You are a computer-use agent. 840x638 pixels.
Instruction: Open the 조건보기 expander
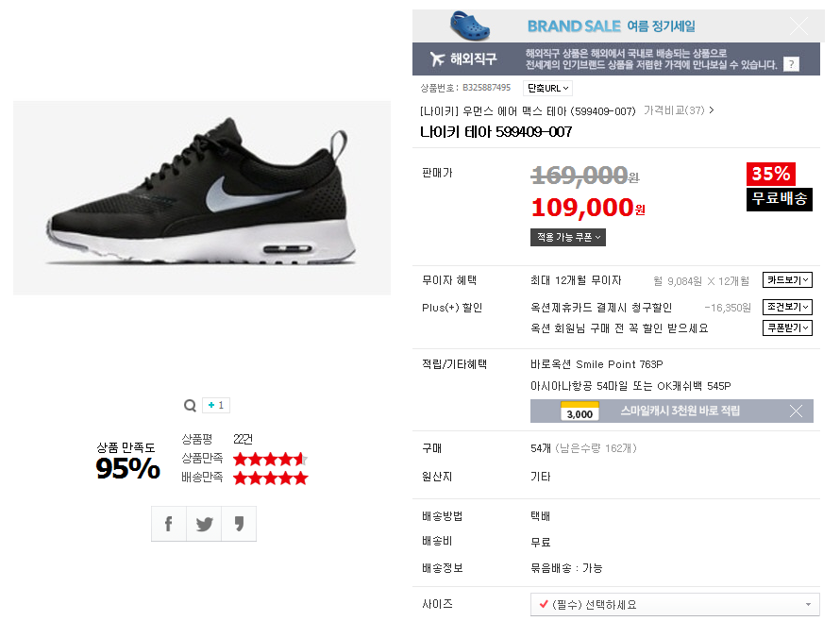click(x=787, y=307)
